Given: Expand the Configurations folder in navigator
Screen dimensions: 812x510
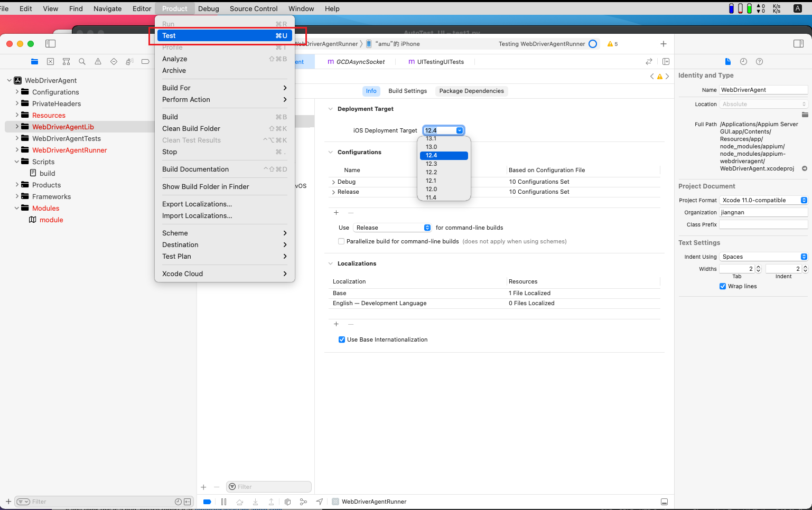Looking at the screenshot, I should [x=17, y=92].
